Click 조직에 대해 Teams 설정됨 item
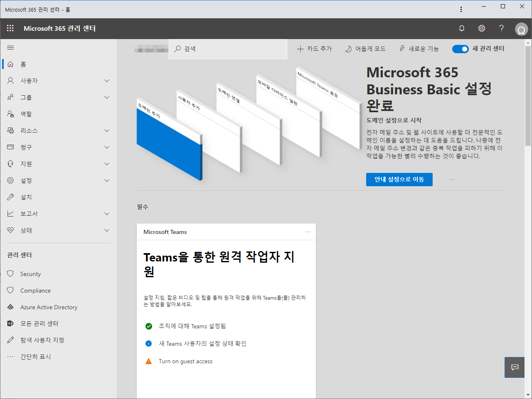The width and height of the screenshot is (532, 399). tap(192, 326)
